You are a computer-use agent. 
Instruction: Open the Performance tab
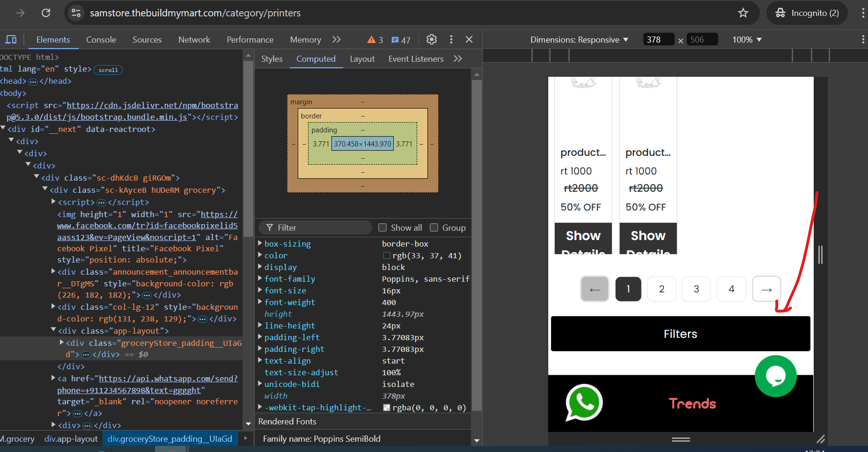(250, 40)
